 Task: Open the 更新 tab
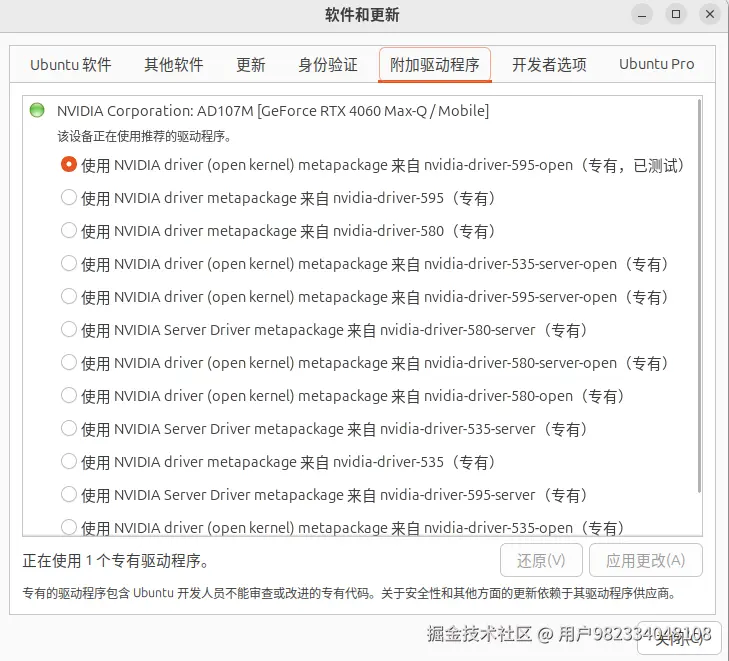coord(251,65)
